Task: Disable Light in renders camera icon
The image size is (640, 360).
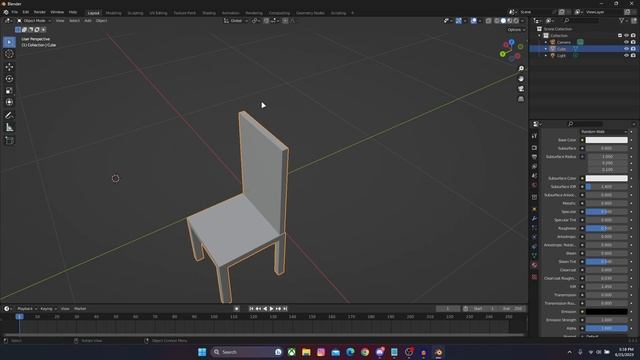Action: point(633,55)
